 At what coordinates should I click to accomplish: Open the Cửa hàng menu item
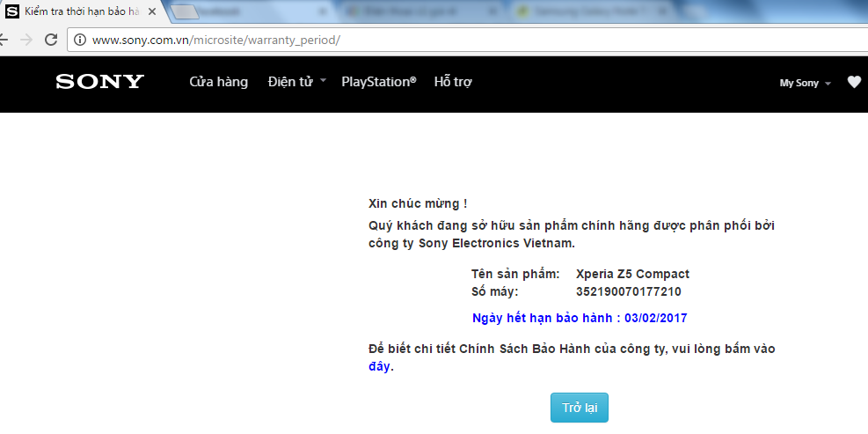219,82
